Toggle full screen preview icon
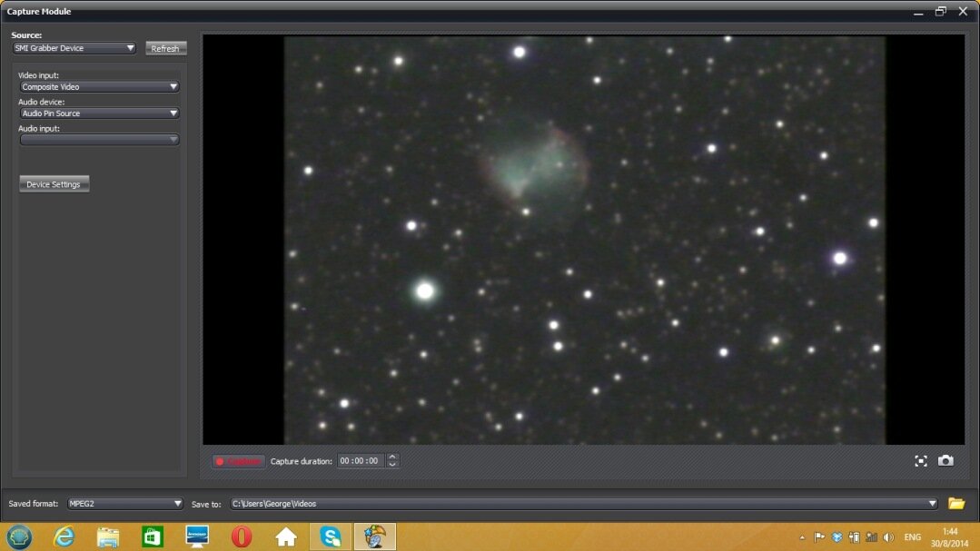The height and width of the screenshot is (551, 980). (x=921, y=461)
